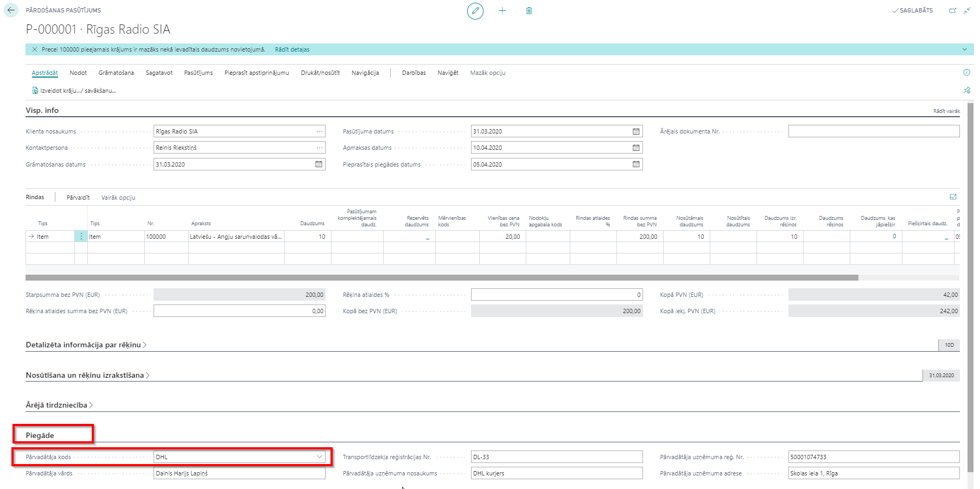Collapse page with diagonal arrows icon
980x489 pixels.
pos(967,10)
